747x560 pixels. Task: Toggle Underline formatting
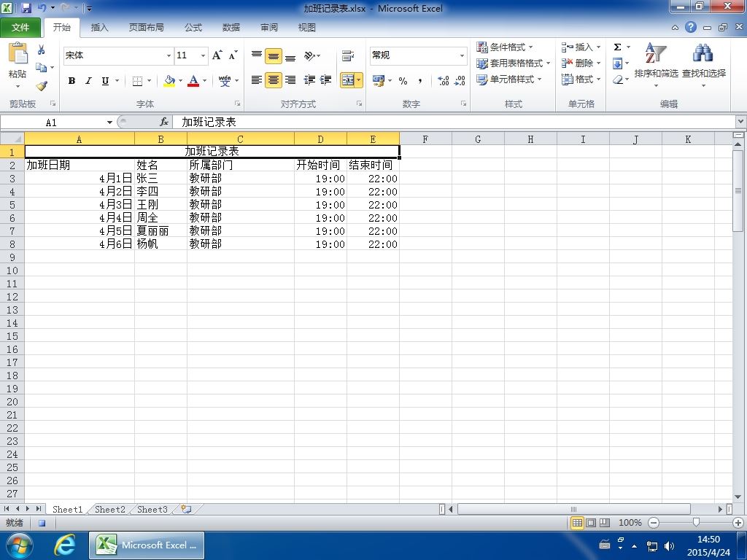pyautogui.click(x=105, y=81)
